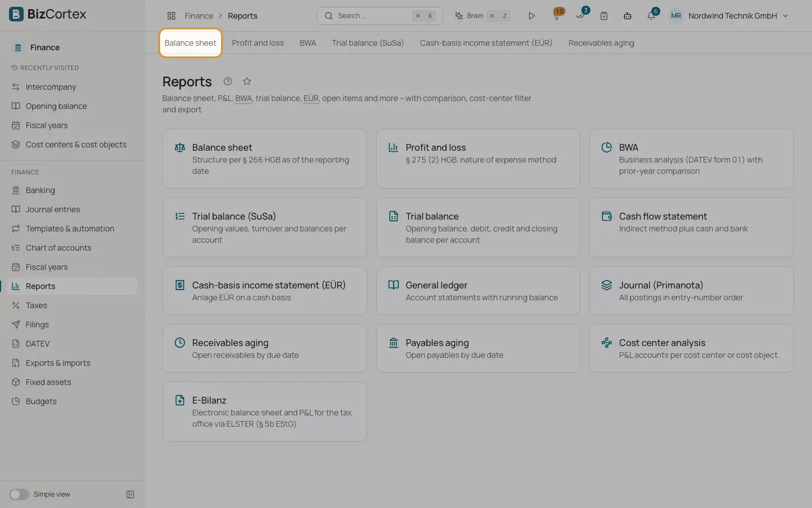Screen dimensions: 812x508
Task: Switch to the BWA tab
Action: click(308, 43)
